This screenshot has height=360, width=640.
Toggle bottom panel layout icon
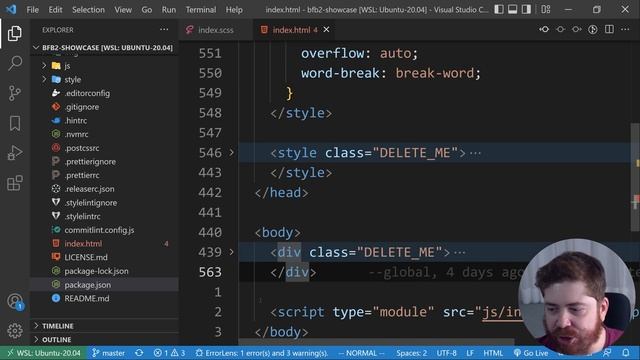(x=513, y=9)
